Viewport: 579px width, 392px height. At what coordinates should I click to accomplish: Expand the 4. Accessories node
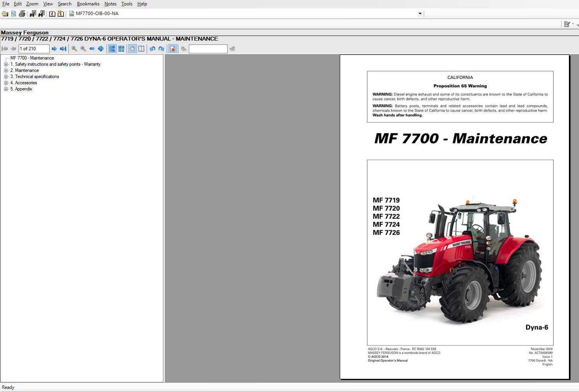6,83
